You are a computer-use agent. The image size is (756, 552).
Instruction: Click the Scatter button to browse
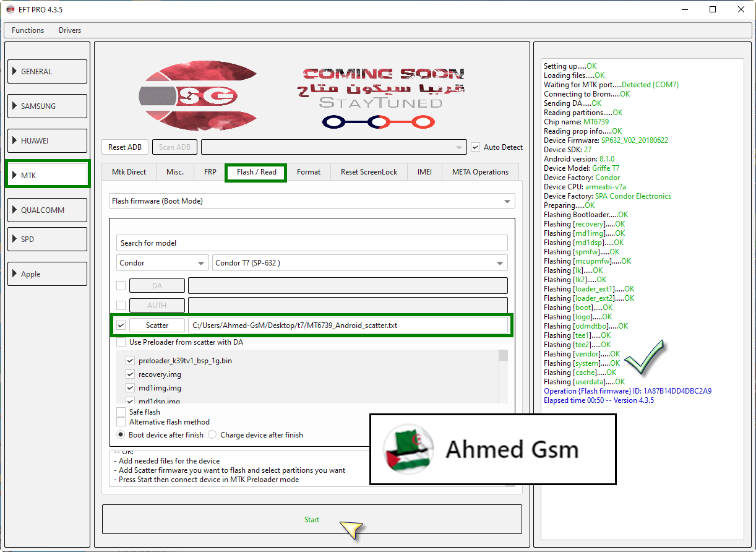tap(157, 326)
